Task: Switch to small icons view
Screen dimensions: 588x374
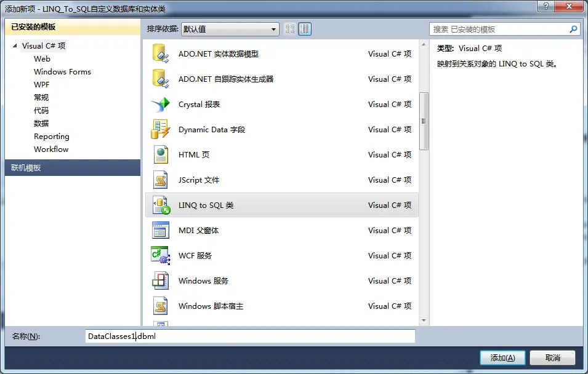Action: pos(290,29)
